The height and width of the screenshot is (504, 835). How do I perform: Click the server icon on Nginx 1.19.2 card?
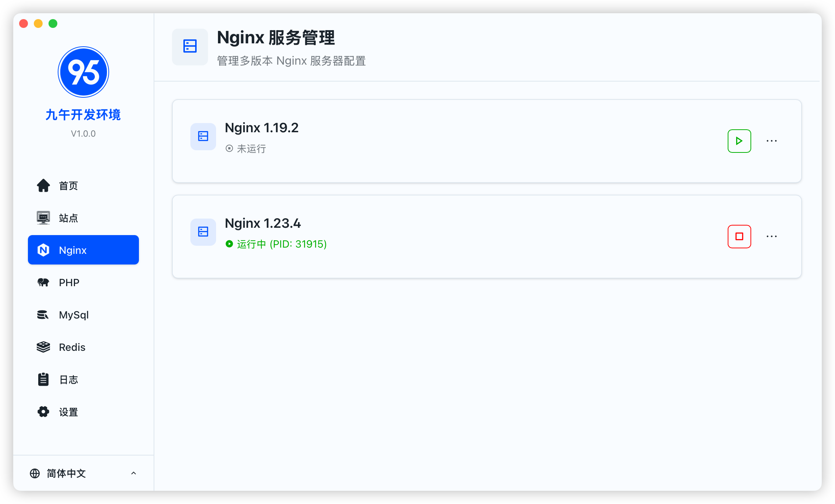(x=203, y=136)
